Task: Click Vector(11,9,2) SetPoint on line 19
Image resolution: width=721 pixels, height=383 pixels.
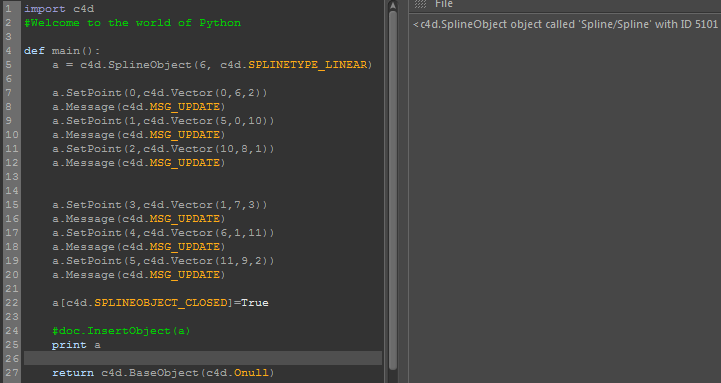Action: (x=163, y=261)
